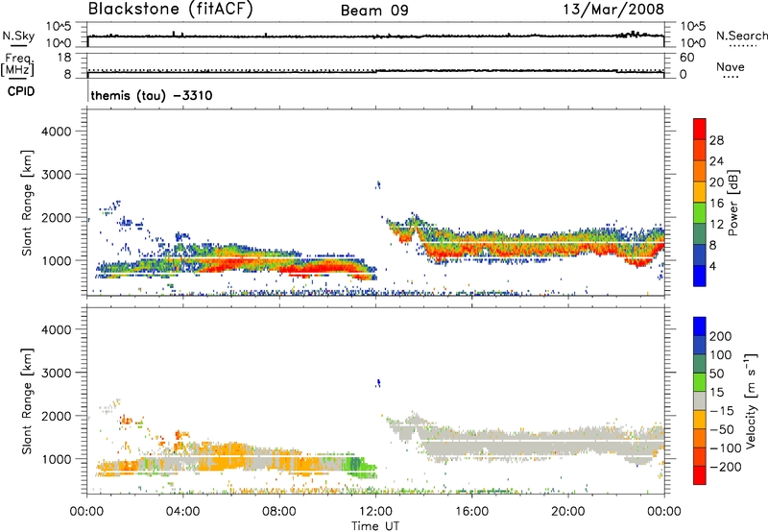Click the '3000' tick on the velocity panel

point(56,373)
